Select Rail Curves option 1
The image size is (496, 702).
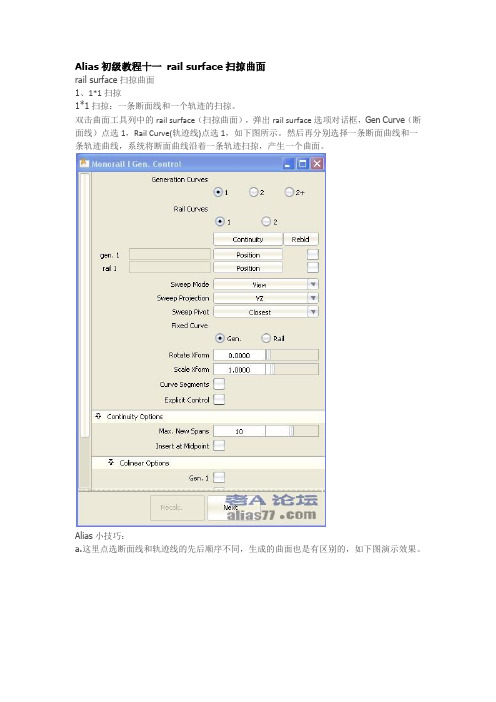point(220,221)
